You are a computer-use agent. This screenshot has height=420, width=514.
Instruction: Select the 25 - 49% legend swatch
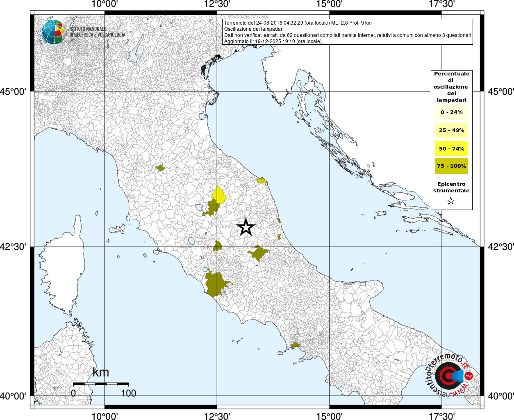pyautogui.click(x=451, y=130)
